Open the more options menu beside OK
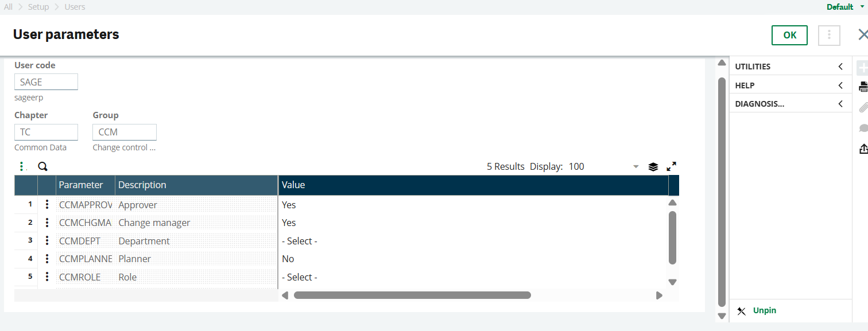This screenshot has height=331, width=868. 829,35
